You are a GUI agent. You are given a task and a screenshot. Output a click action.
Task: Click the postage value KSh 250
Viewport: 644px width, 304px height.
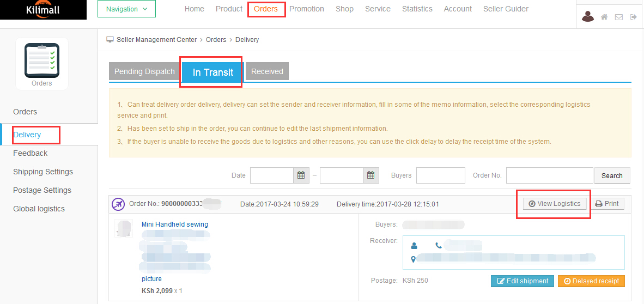click(x=415, y=281)
